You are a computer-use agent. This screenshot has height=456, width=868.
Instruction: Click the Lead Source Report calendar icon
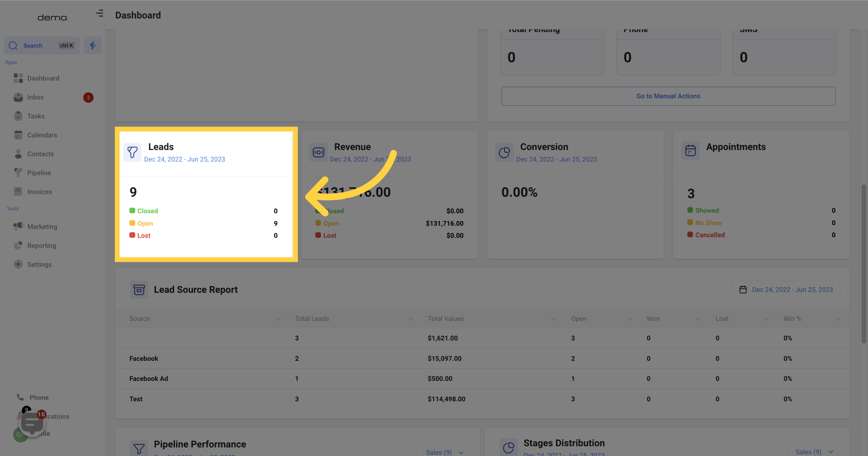(x=743, y=290)
